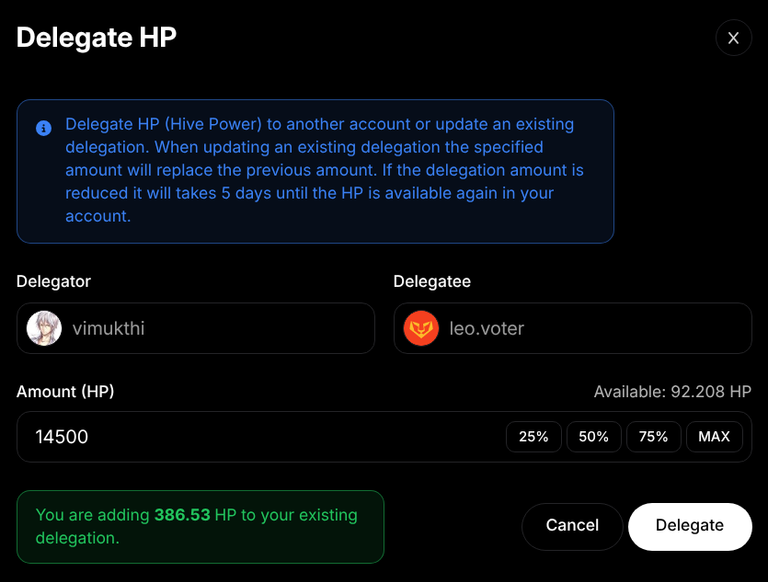Click the blue Hive Power info message
The width and height of the screenshot is (768, 582).
(315, 171)
